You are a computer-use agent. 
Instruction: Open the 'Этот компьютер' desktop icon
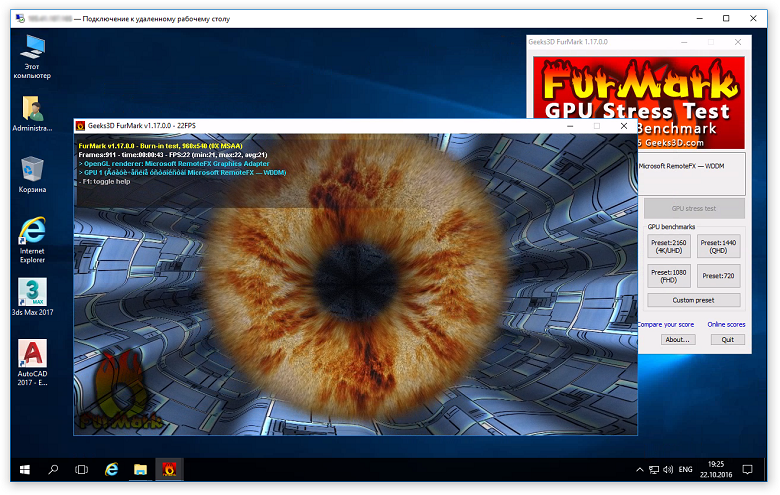(32, 57)
